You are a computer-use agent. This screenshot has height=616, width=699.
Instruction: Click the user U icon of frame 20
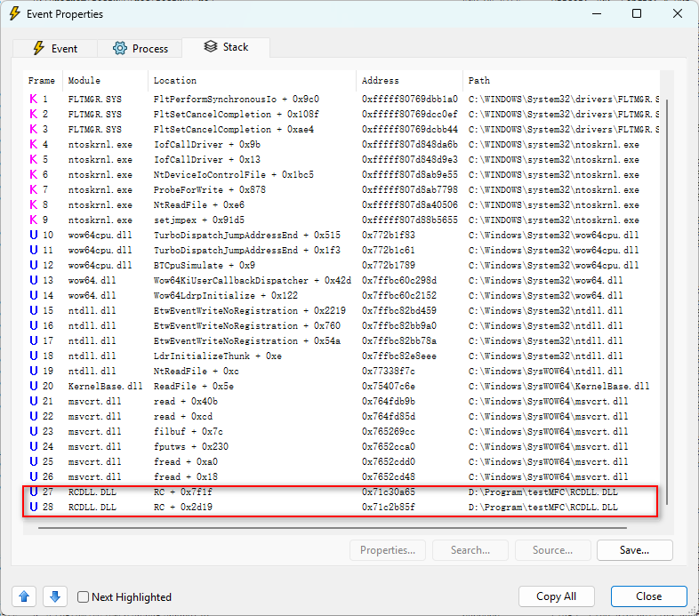34,386
